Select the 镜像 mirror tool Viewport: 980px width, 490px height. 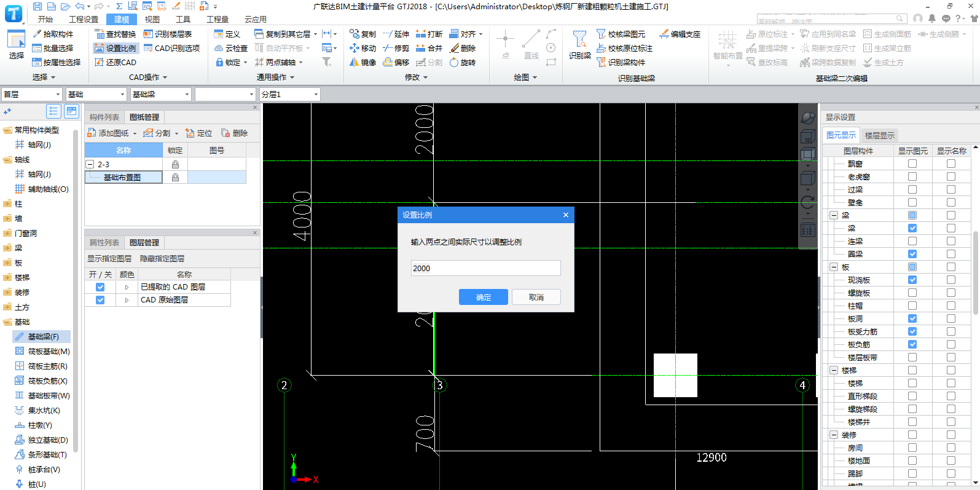click(363, 62)
